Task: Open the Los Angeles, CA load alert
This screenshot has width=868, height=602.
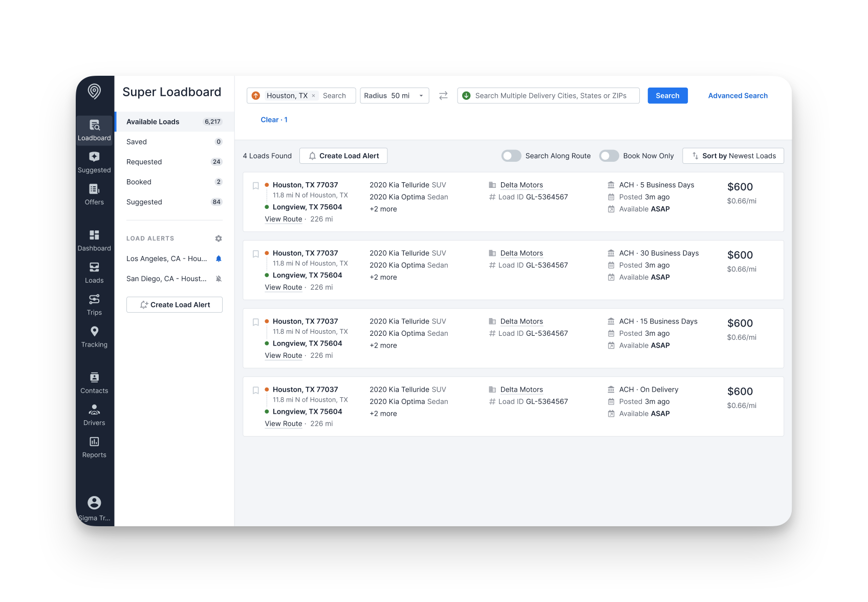Action: coord(166,259)
